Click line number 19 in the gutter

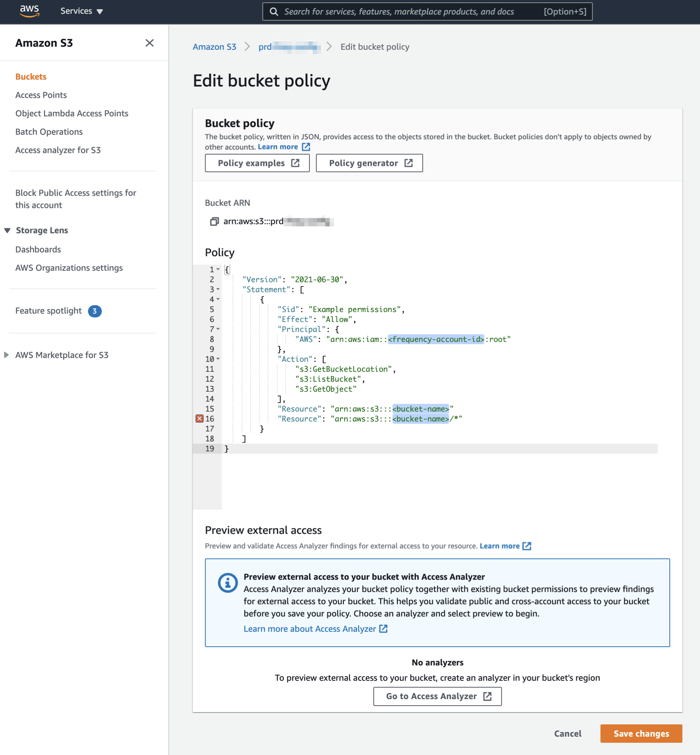tap(209, 449)
